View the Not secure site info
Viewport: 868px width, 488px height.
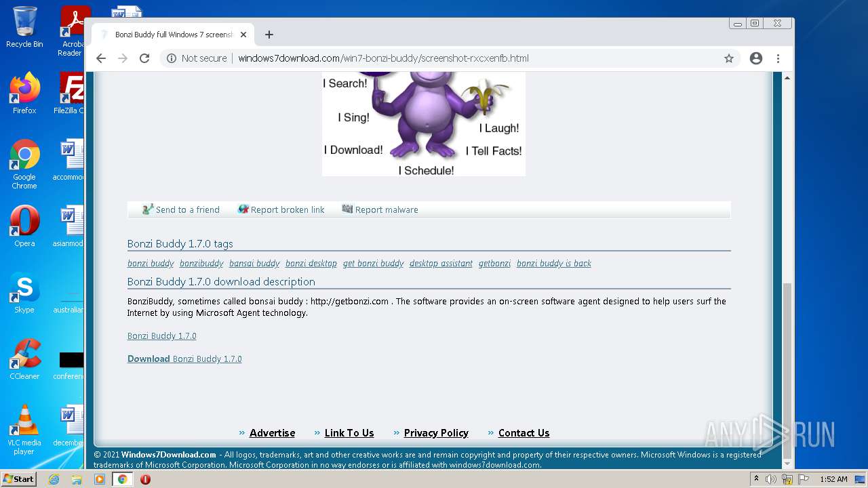tap(197, 58)
